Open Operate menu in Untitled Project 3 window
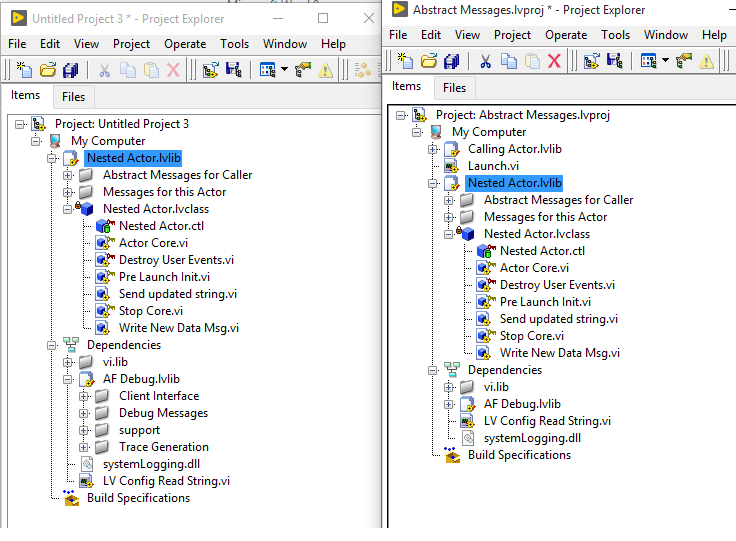 point(185,44)
